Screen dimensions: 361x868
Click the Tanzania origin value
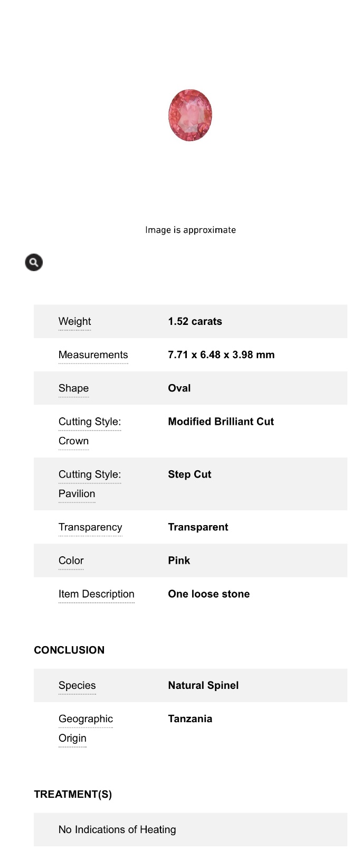190,718
